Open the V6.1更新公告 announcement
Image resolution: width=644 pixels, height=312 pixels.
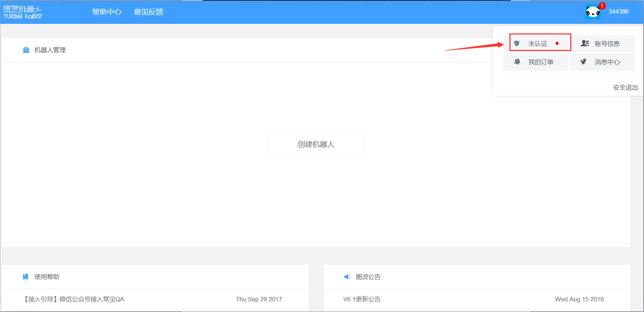point(362,299)
